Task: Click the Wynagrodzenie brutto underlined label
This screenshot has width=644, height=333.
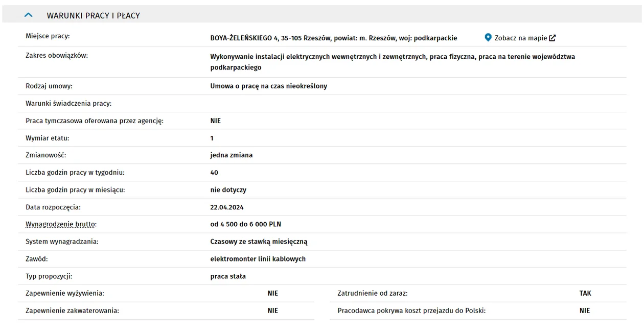Action: point(61,224)
